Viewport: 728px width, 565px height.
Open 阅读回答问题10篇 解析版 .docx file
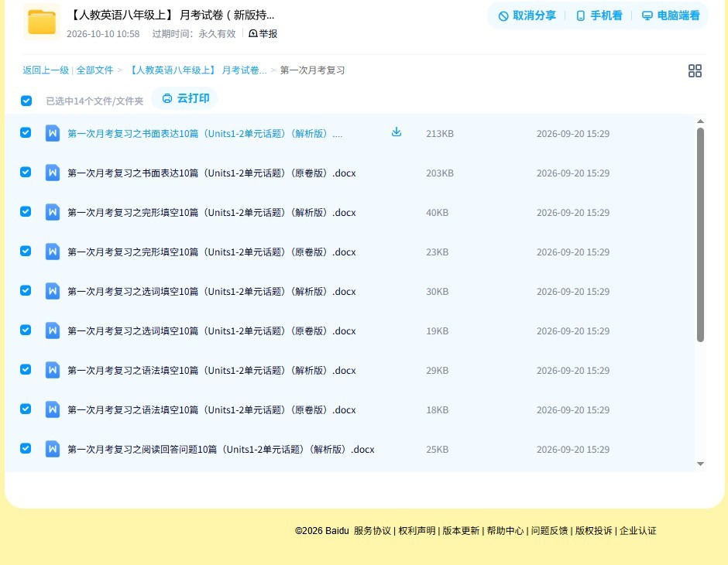pyautogui.click(x=221, y=449)
